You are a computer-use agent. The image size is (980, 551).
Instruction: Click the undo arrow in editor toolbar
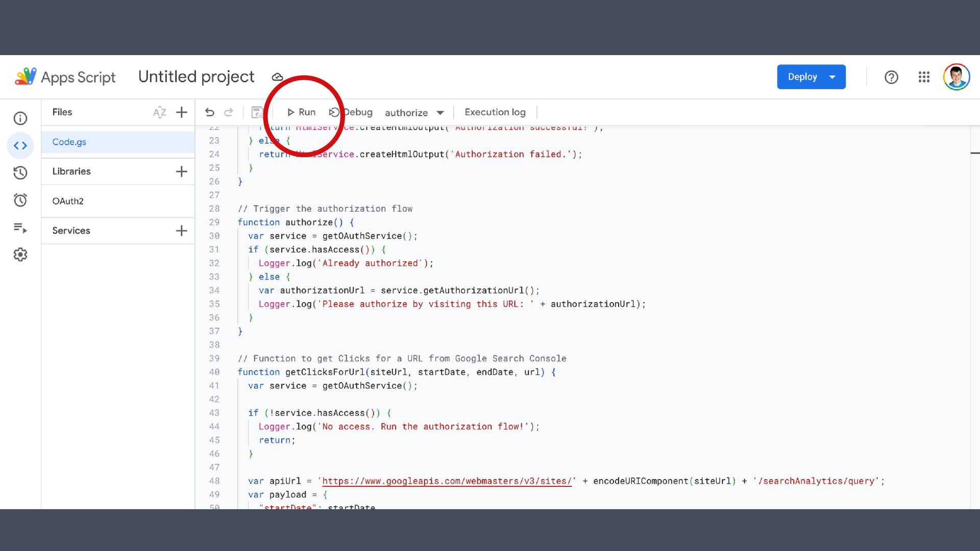pos(209,112)
